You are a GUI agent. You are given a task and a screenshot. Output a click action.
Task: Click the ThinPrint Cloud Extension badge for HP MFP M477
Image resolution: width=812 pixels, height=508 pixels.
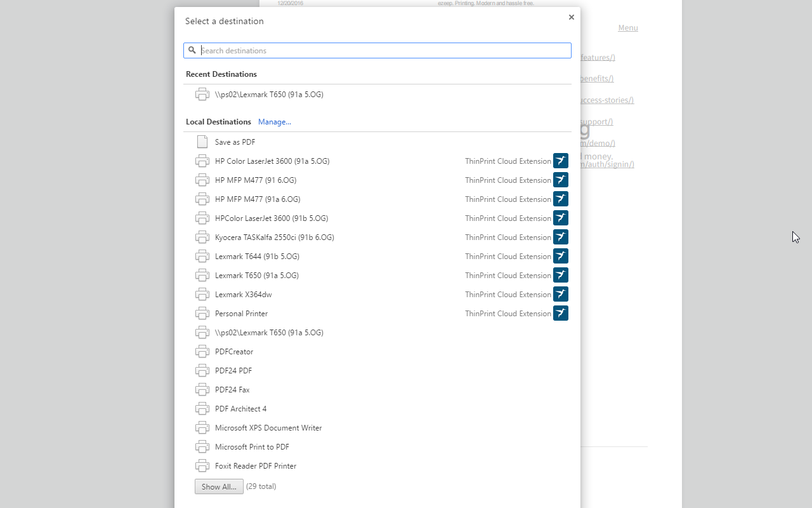pos(560,180)
